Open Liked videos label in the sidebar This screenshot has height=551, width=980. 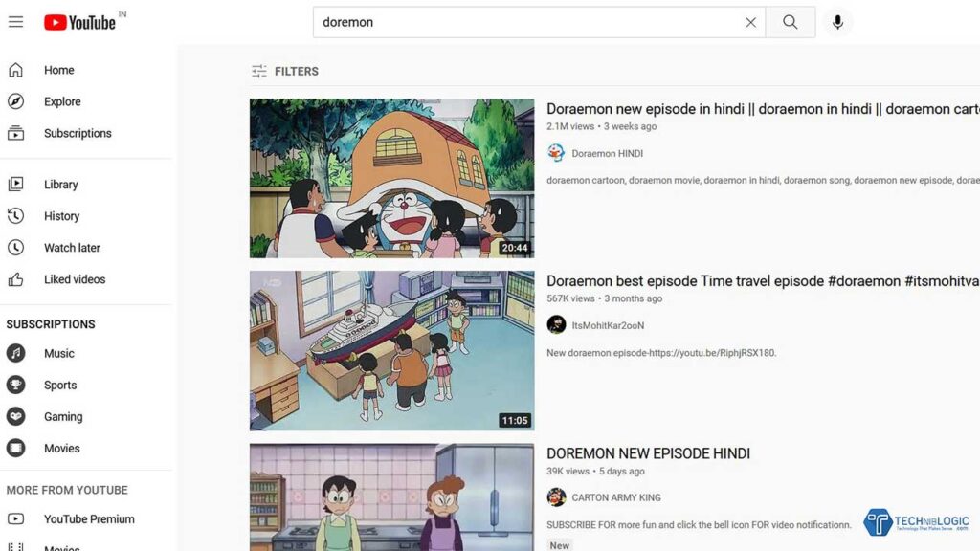click(75, 279)
